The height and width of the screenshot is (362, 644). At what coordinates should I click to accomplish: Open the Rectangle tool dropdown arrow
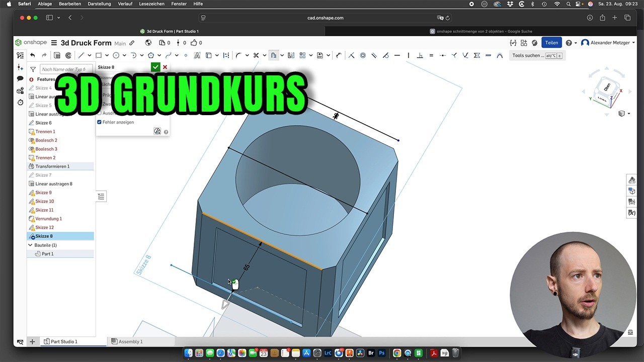[107, 55]
